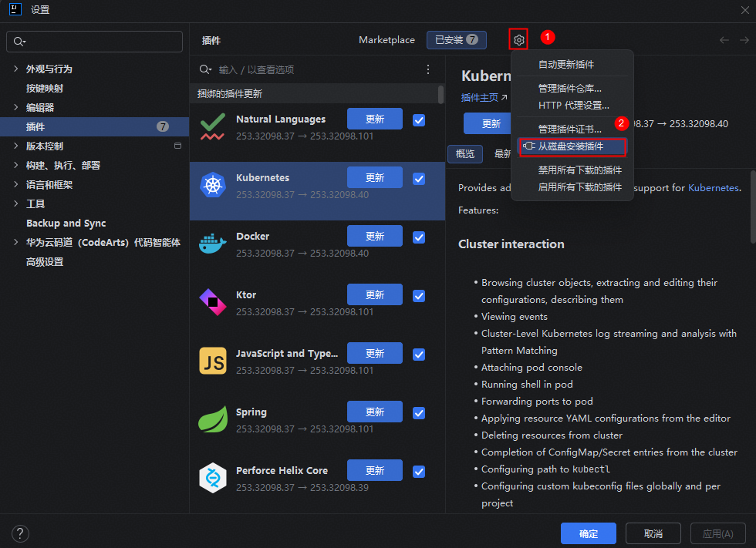This screenshot has height=548, width=756.
Task: Choose 管理插件证书... menu entry
Action: (x=572, y=129)
